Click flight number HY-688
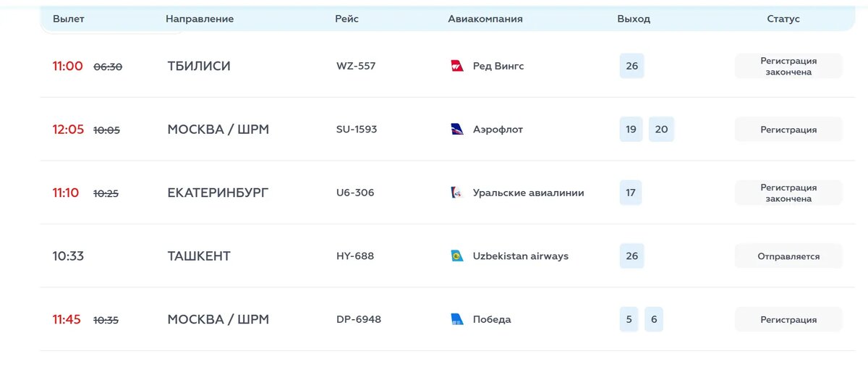 pyautogui.click(x=355, y=256)
